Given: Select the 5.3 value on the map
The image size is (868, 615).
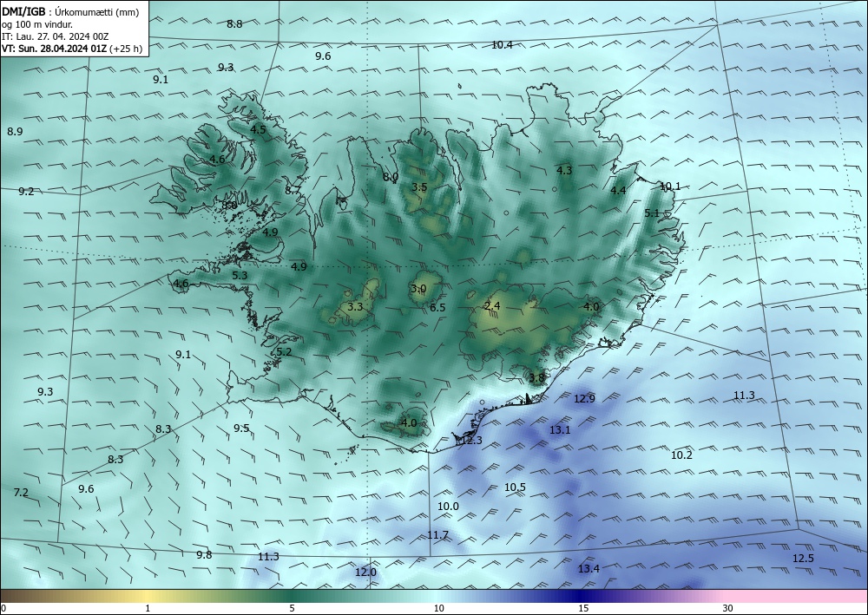Looking at the screenshot, I should (x=240, y=276).
